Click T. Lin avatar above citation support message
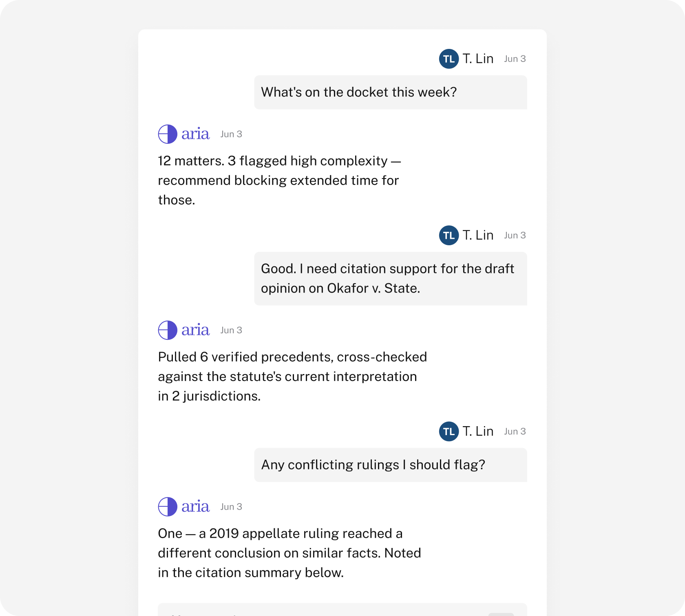685x616 pixels. [x=449, y=235]
